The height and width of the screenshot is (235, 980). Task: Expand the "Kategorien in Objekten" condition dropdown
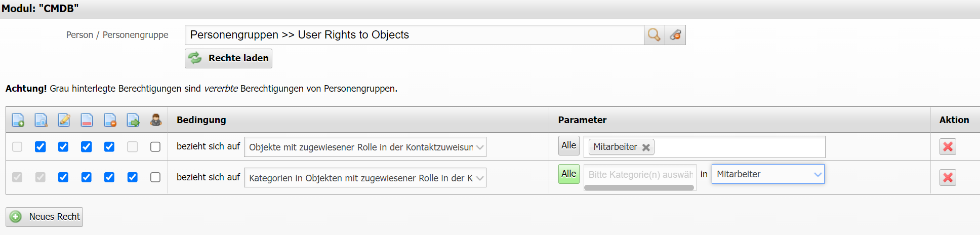pos(365,178)
